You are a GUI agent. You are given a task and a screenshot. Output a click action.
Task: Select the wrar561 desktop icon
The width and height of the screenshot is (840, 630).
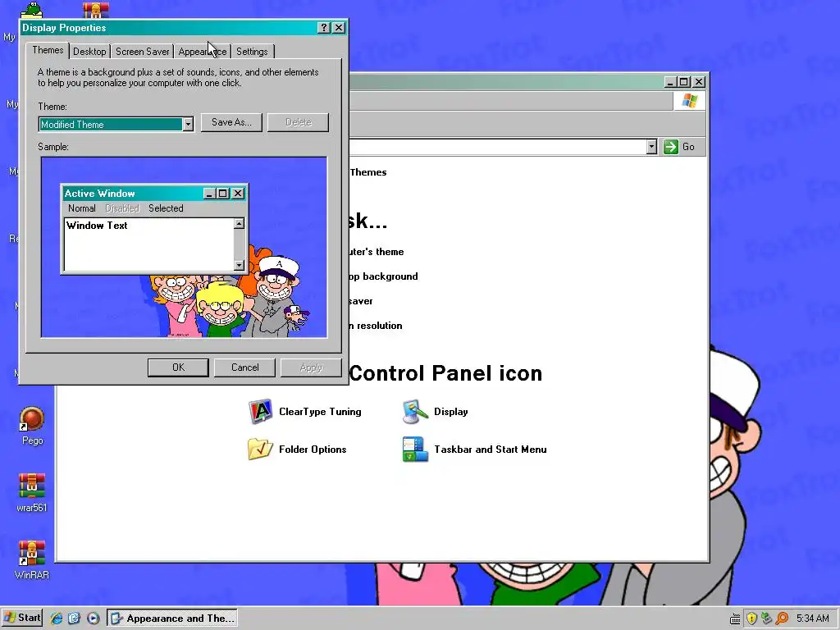(x=32, y=493)
